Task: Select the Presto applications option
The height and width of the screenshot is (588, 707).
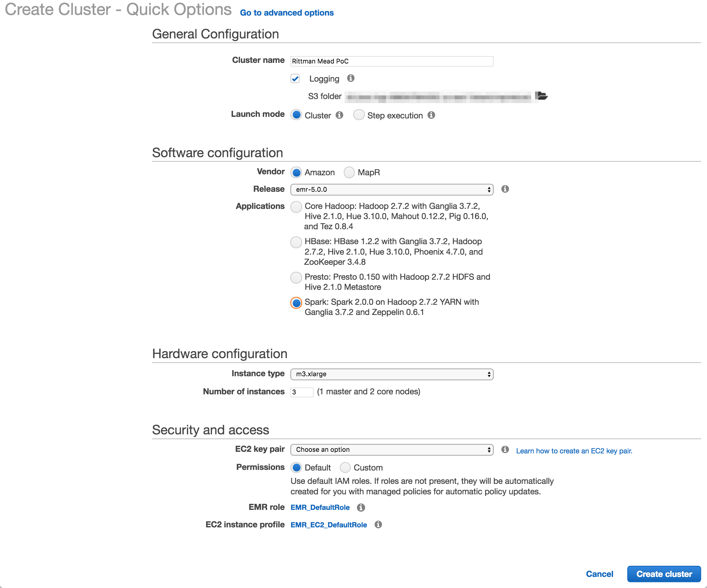Action: click(296, 277)
